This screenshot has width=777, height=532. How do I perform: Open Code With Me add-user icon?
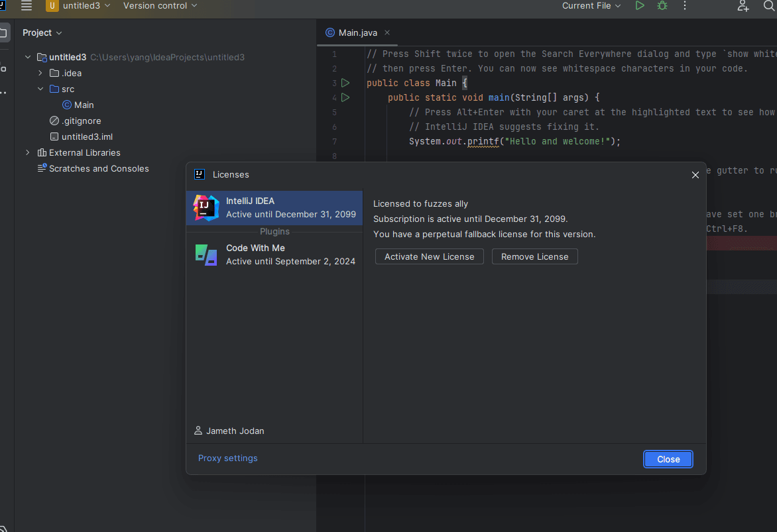(x=743, y=6)
